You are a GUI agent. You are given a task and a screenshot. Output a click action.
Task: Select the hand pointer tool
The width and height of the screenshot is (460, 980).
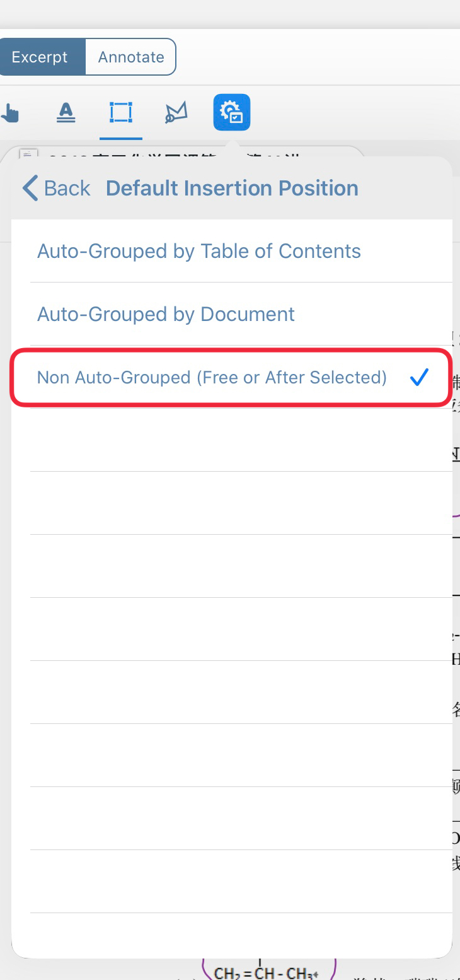[x=10, y=114]
